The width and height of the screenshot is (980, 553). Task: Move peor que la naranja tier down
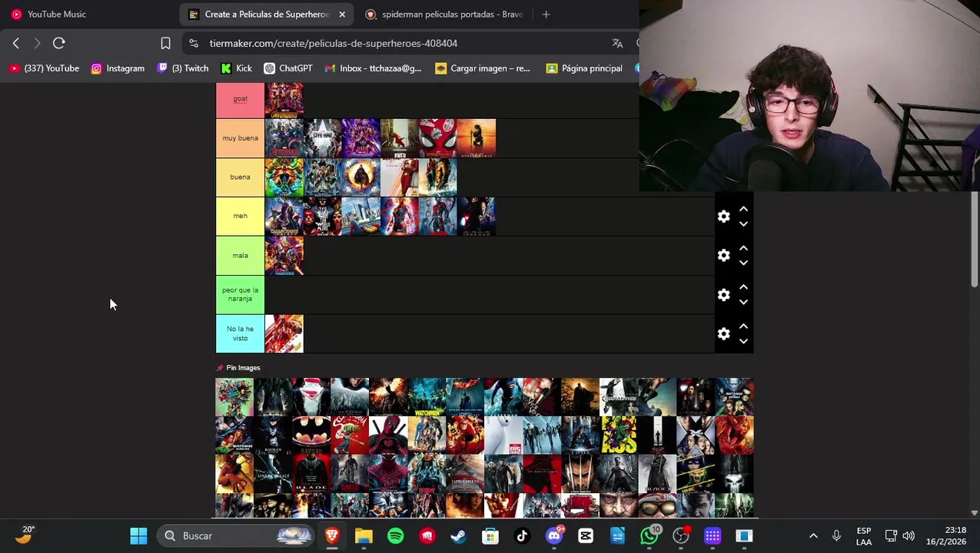(743, 303)
